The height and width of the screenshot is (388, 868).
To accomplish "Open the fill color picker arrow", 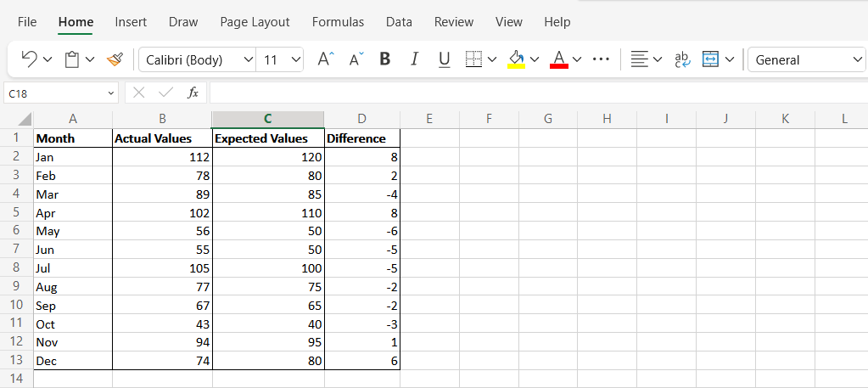I will click(535, 59).
